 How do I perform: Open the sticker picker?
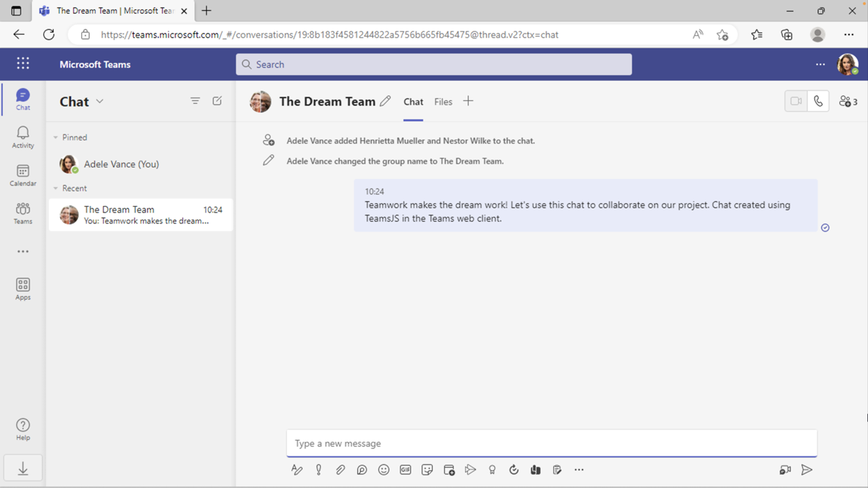pos(427,470)
